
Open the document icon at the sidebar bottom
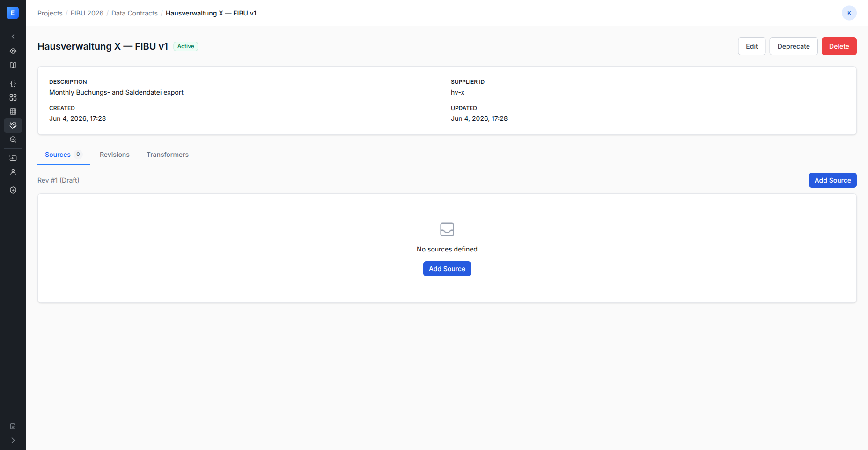[x=13, y=426]
